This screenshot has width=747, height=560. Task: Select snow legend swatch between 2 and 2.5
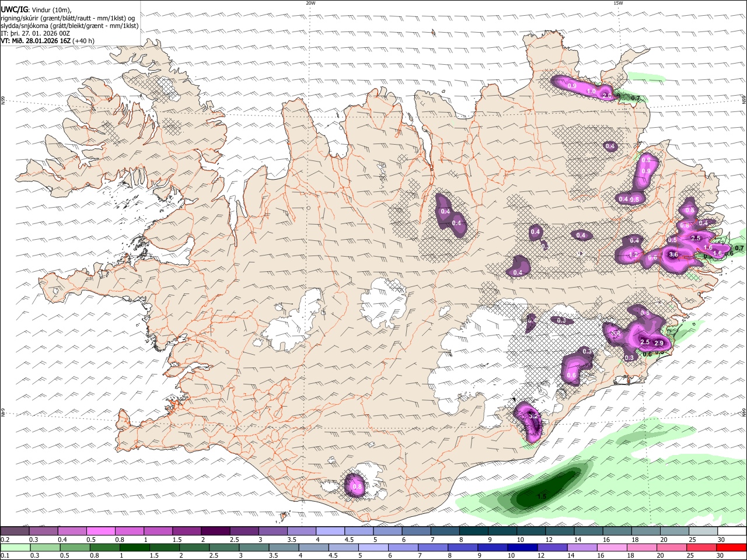coord(215,531)
